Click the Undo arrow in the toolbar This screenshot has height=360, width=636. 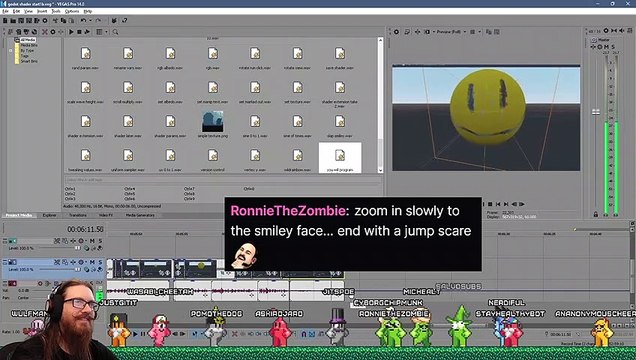(83, 21)
